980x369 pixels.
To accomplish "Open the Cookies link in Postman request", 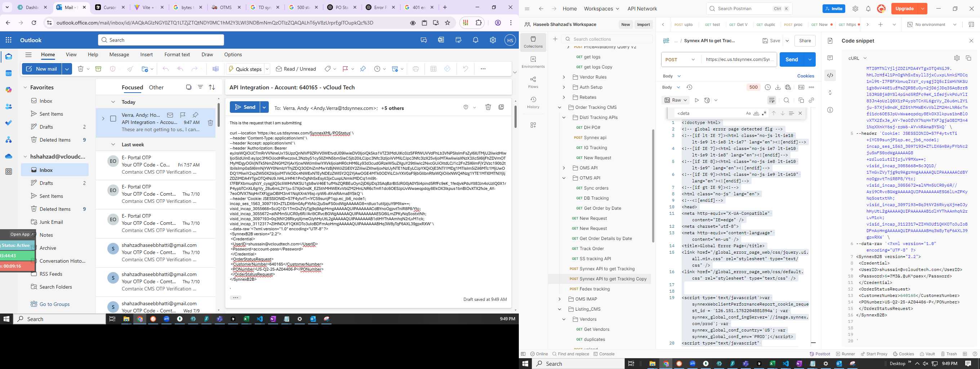I will (x=805, y=76).
